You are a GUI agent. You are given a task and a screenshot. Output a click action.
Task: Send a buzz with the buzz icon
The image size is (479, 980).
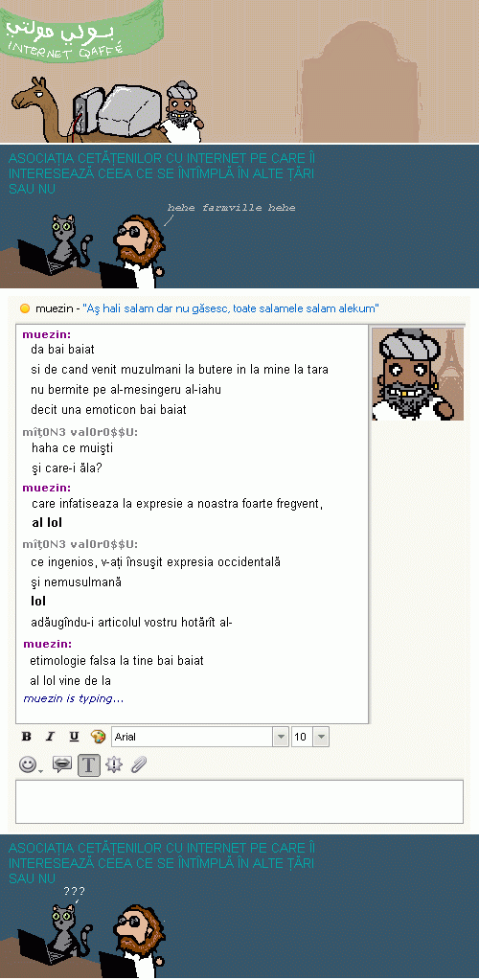[x=113, y=764]
